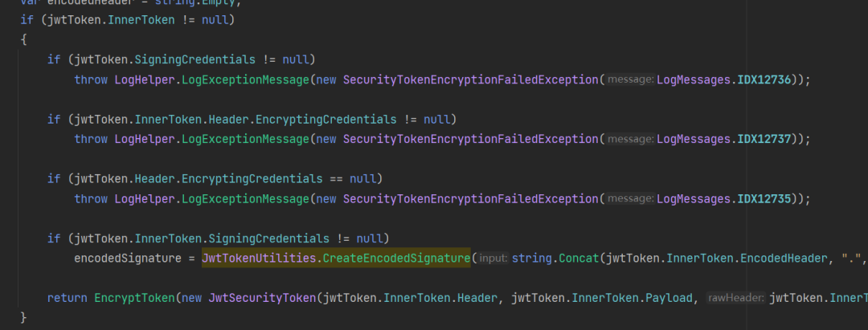
Task: Click the closing curly brace at bottom
Action: coord(23,318)
